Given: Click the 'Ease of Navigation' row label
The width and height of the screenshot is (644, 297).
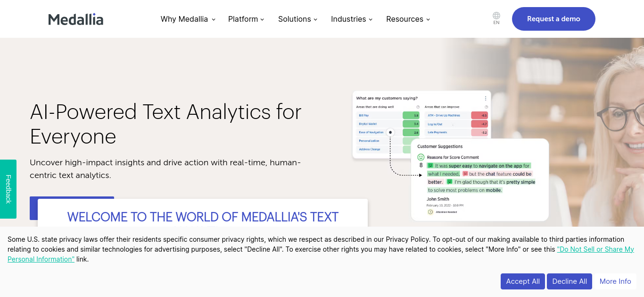Looking at the screenshot, I should coord(371,132).
